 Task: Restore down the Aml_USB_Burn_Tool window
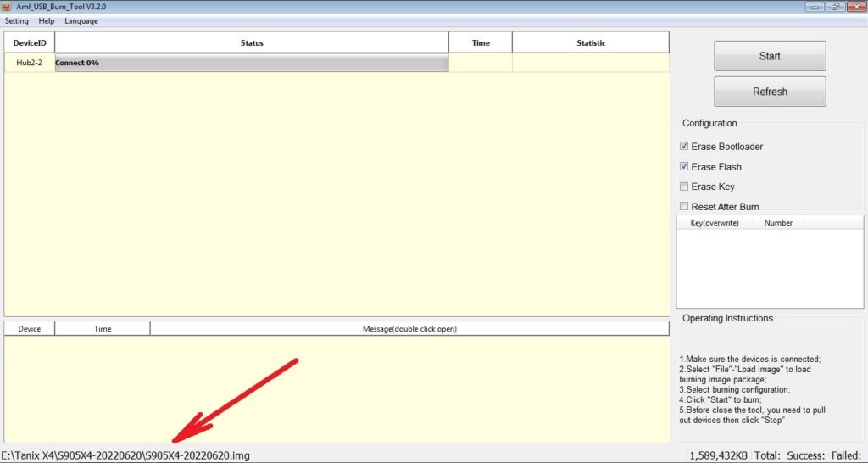point(835,7)
